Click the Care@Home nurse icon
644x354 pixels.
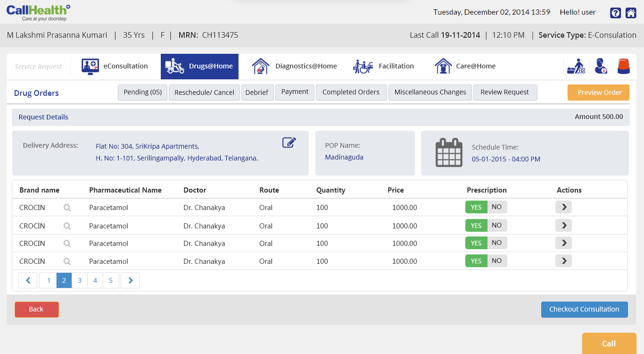(443, 67)
